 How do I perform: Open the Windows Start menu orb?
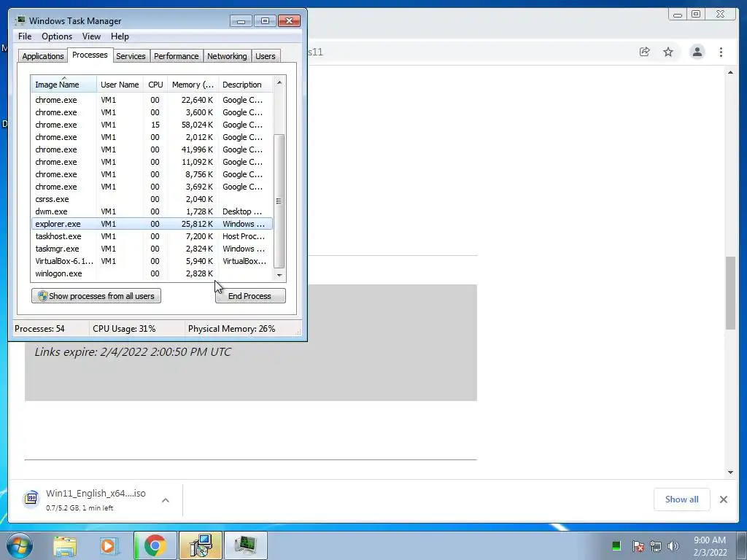click(20, 545)
